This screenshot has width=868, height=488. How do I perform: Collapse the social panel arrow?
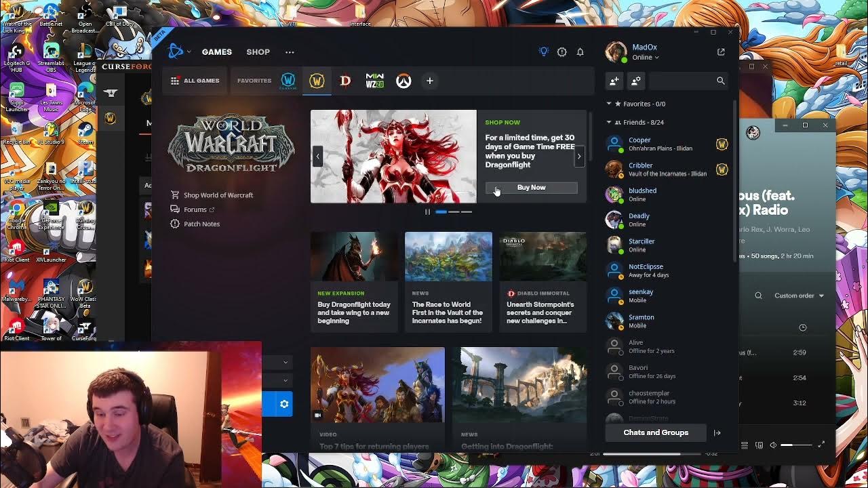[x=717, y=432]
